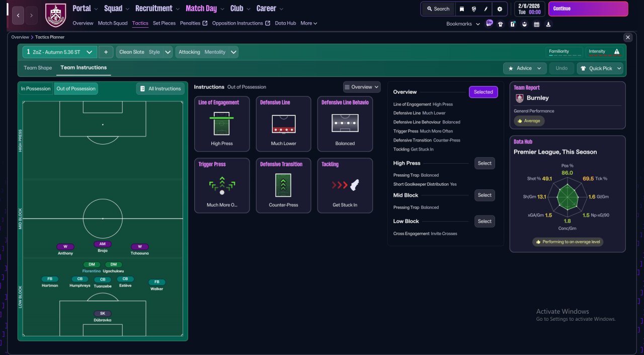Screen dimensions: 644x355
Task: Click the Performing to an average level badge
Action: [x=568, y=242]
